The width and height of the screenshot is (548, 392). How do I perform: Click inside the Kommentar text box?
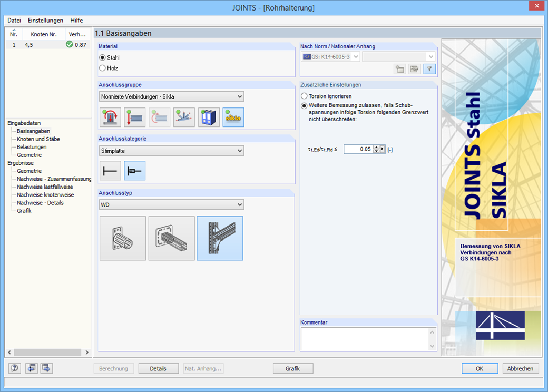[x=365, y=339]
